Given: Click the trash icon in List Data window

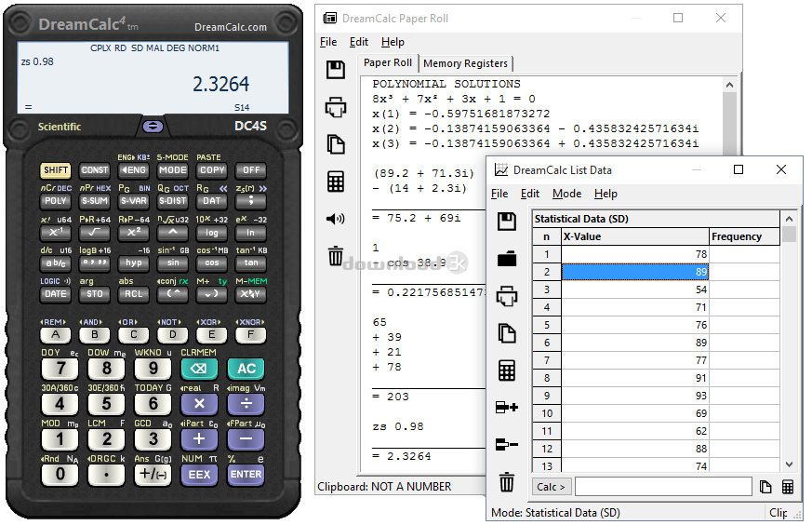Looking at the screenshot, I should [x=507, y=482].
